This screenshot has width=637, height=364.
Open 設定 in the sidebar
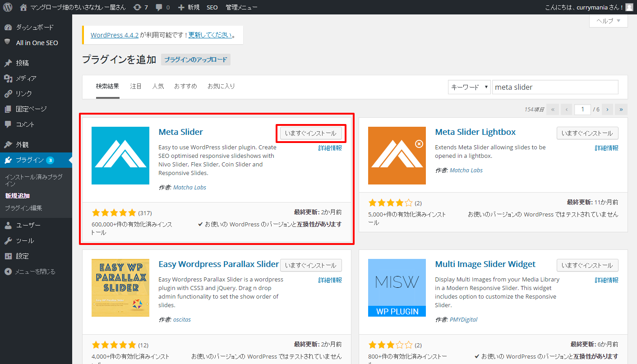[36, 256]
